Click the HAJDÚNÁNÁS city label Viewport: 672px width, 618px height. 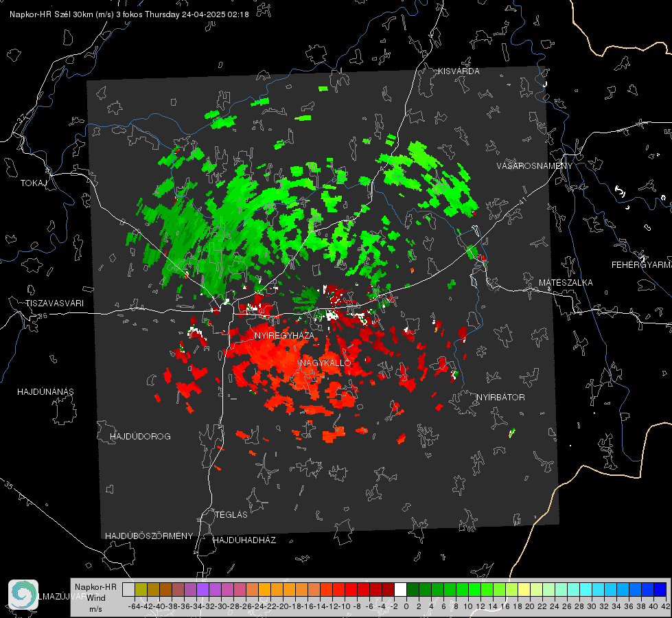pos(45,391)
